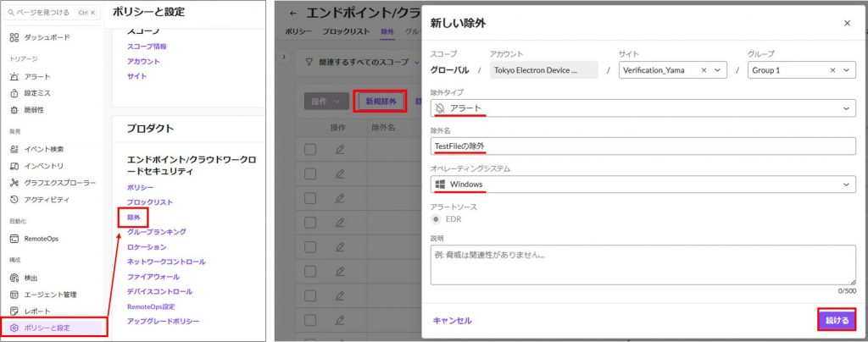This screenshot has width=868, height=342.
Task: Close the 新しい除外 dialog
Action: pyautogui.click(x=847, y=23)
